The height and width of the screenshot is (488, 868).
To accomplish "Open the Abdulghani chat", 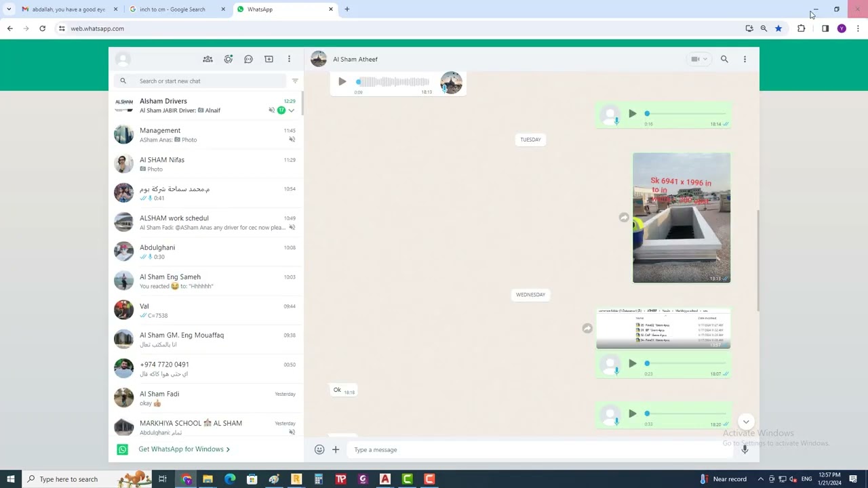I will (205, 251).
